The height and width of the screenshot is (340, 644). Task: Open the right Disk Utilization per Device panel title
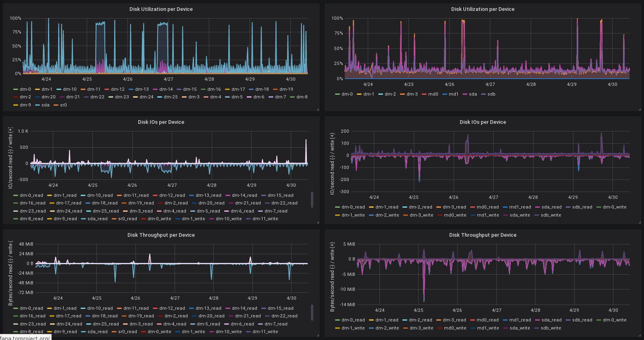click(x=483, y=9)
